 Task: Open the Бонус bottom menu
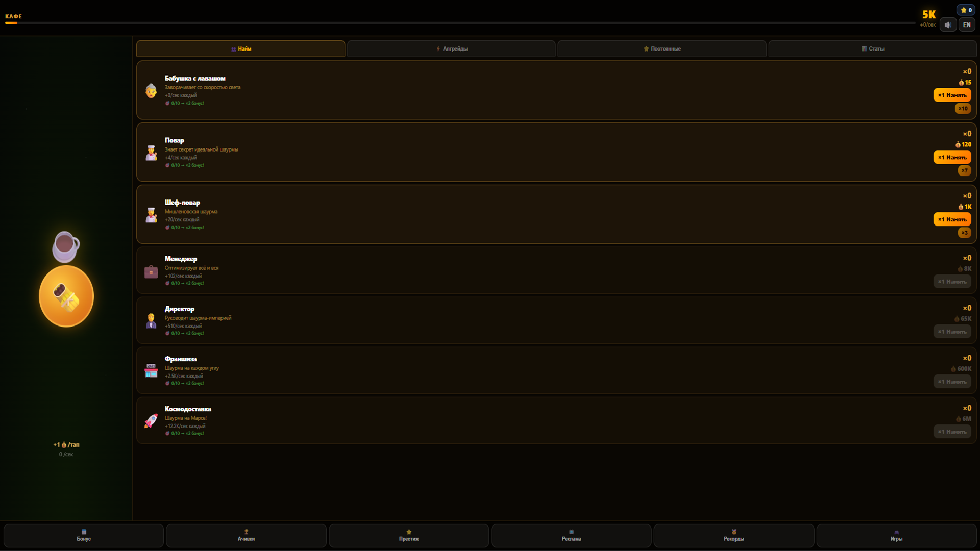coord(84,536)
